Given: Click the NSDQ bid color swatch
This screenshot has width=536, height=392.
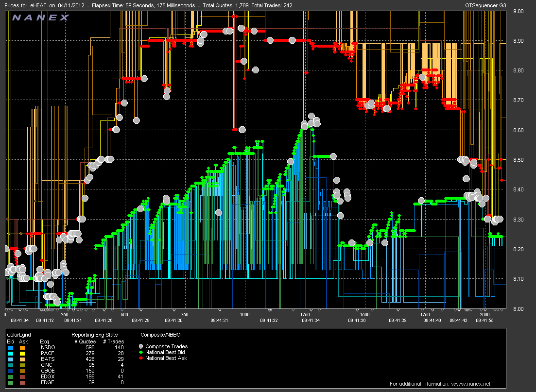Looking at the screenshot, I should coord(10,347).
